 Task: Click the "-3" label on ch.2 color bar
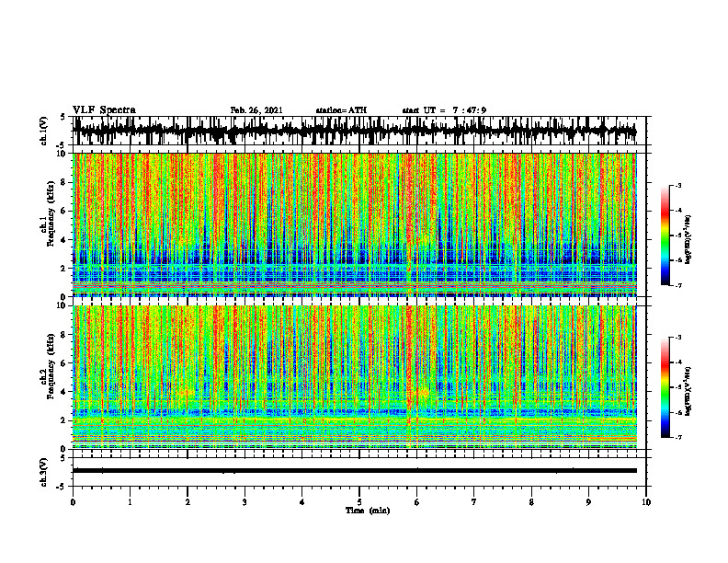click(678, 338)
